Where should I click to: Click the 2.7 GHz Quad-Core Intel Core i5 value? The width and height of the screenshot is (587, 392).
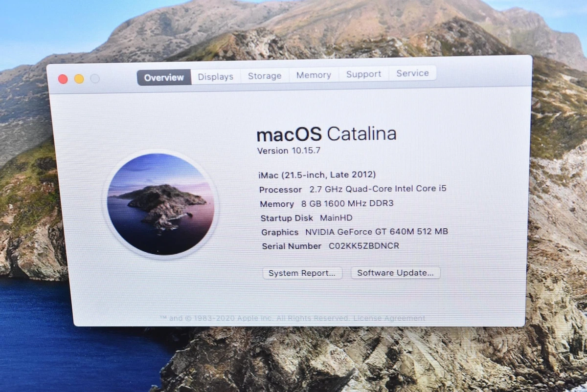coord(378,189)
